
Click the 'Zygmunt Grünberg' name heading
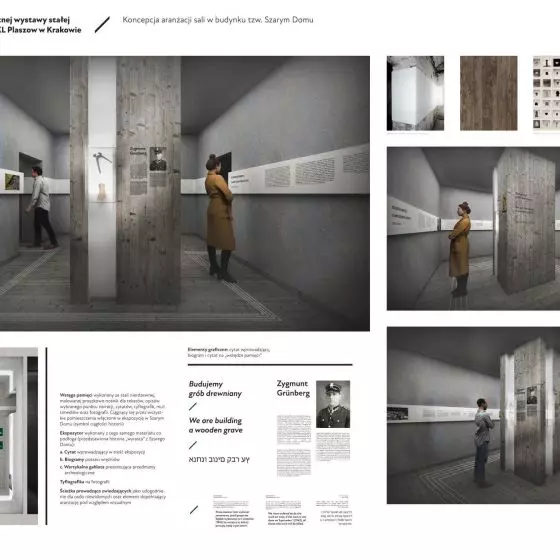pos(293,388)
